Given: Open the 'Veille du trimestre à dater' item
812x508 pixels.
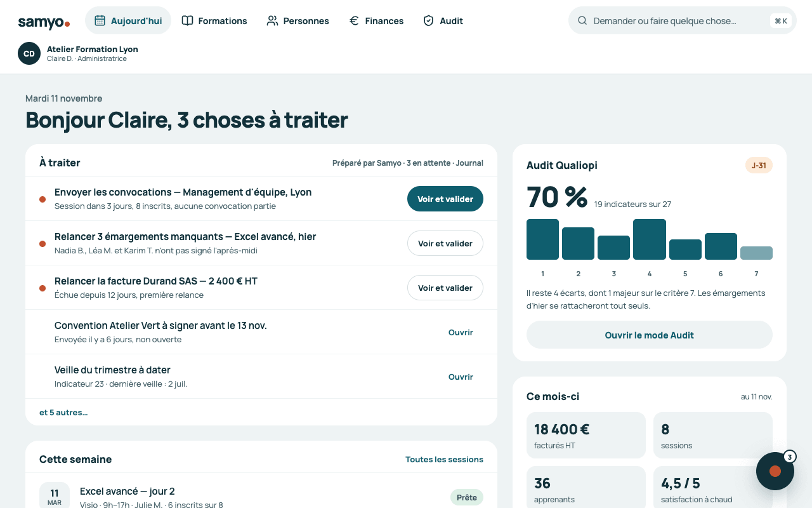Looking at the screenshot, I should (461, 377).
